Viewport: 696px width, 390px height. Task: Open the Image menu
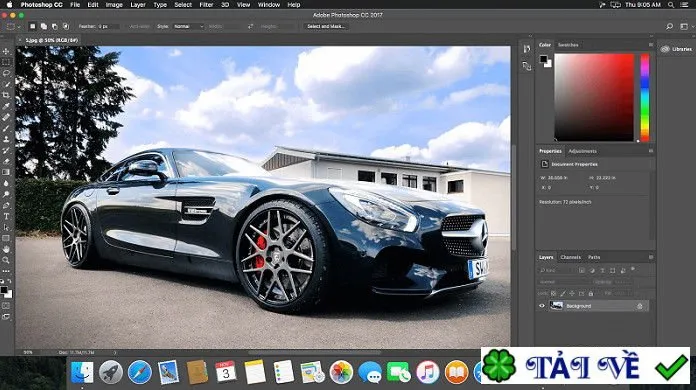[114, 5]
